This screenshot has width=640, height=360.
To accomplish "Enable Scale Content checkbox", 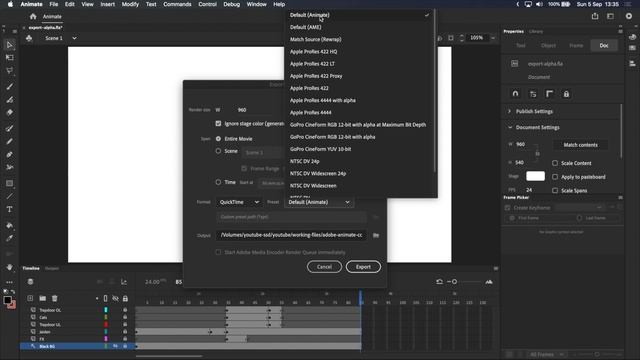I will point(555,163).
